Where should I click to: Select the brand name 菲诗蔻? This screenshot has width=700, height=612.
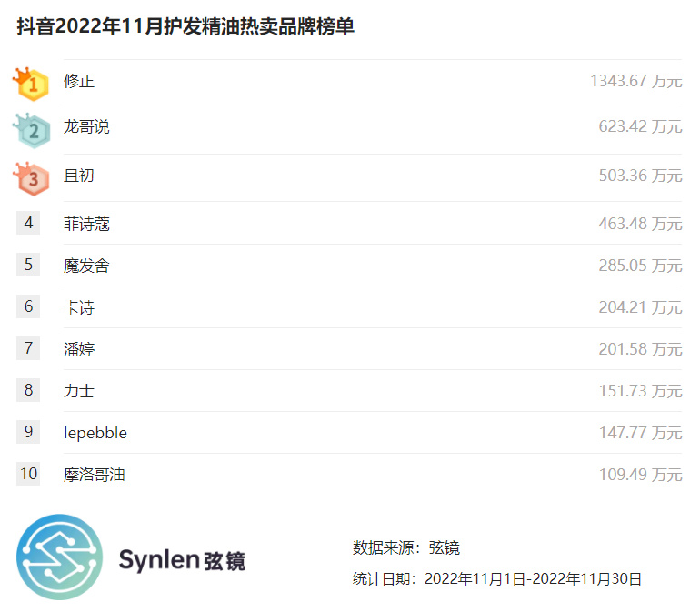(x=86, y=224)
